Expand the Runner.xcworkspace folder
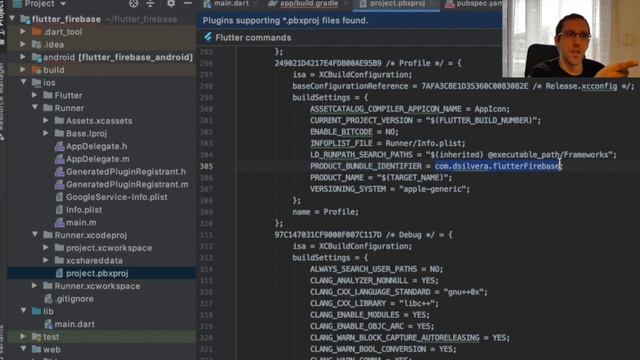The height and width of the screenshot is (360, 640). (35, 286)
